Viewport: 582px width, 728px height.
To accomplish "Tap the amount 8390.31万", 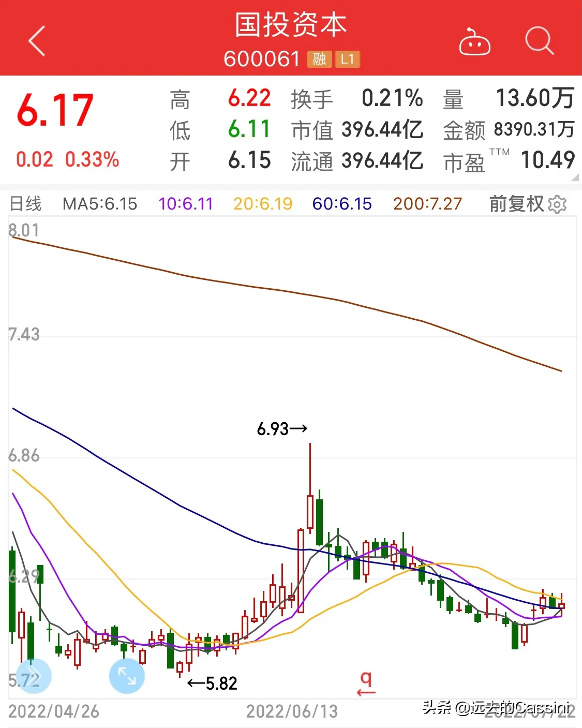I will [534, 129].
